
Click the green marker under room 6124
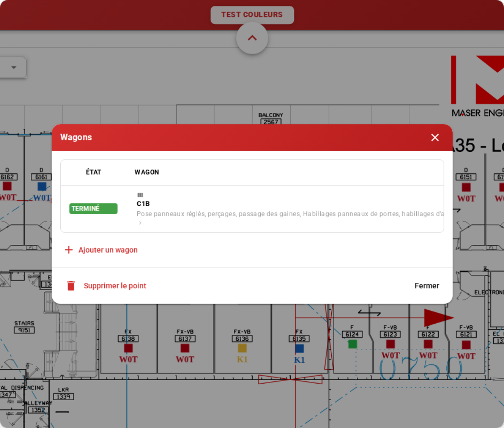(x=352, y=344)
